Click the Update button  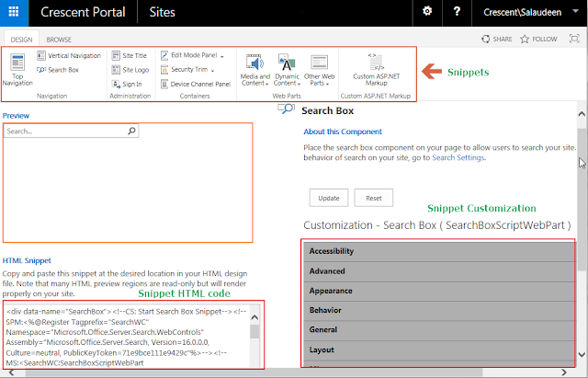click(x=329, y=198)
